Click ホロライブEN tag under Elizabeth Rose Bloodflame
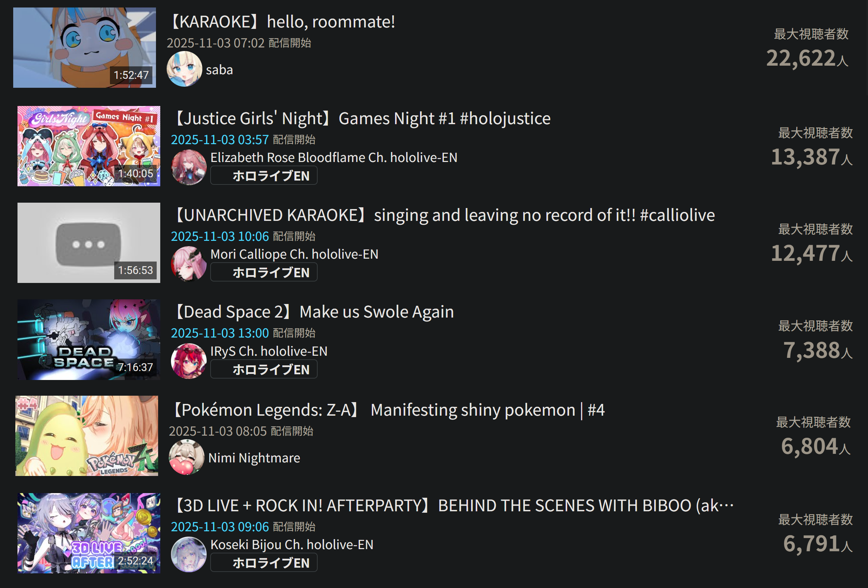The image size is (868, 588). (264, 176)
